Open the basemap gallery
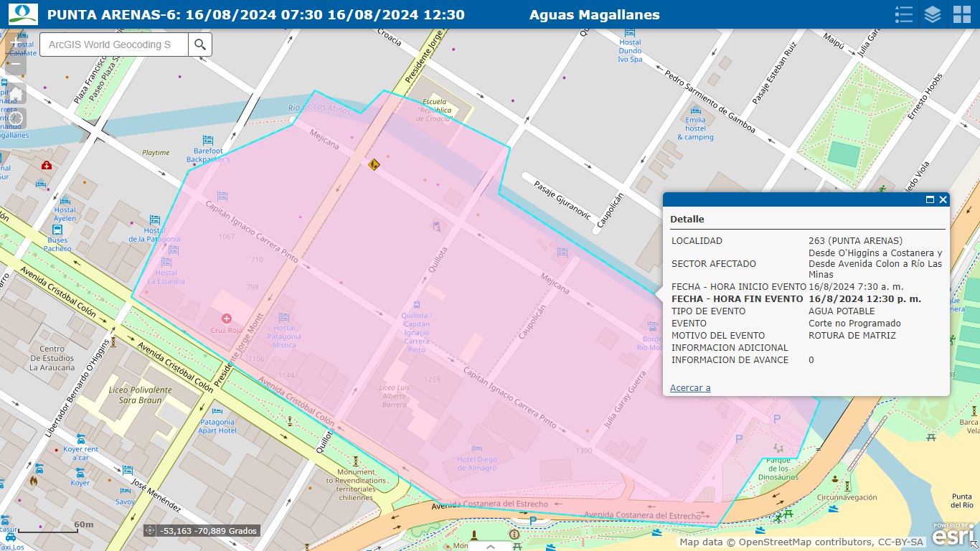This screenshot has width=980, height=551. click(961, 14)
